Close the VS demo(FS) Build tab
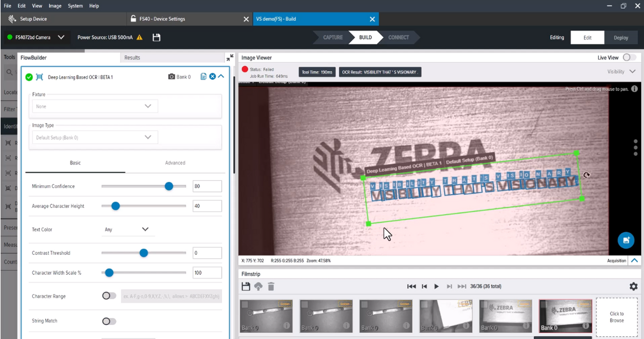The width and height of the screenshot is (644, 339). 372,19
